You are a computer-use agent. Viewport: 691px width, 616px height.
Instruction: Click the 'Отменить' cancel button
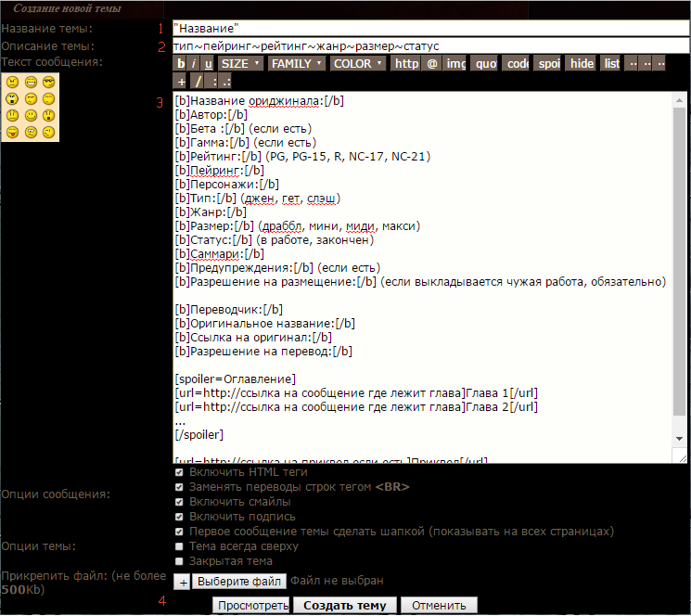click(x=439, y=606)
